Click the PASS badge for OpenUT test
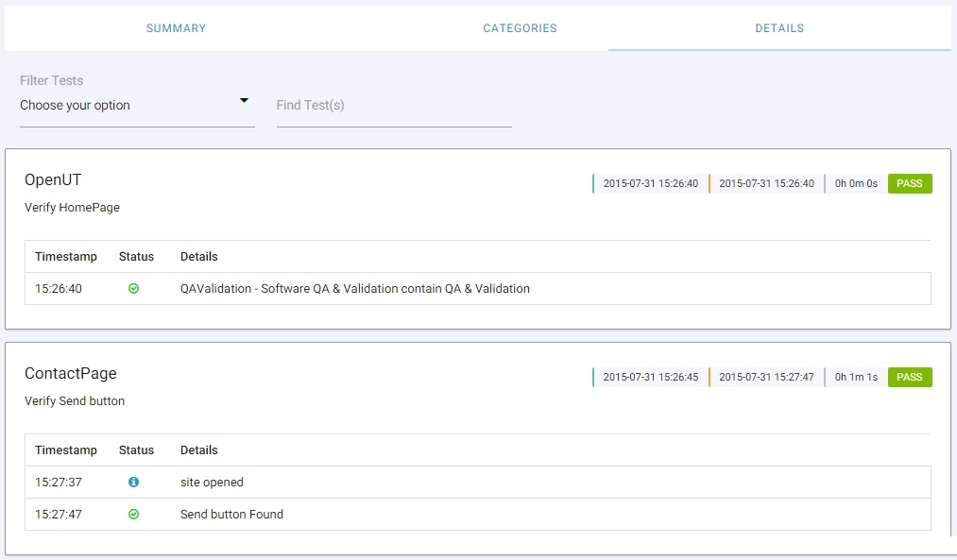Image resolution: width=957 pixels, height=560 pixels. pyautogui.click(x=910, y=183)
